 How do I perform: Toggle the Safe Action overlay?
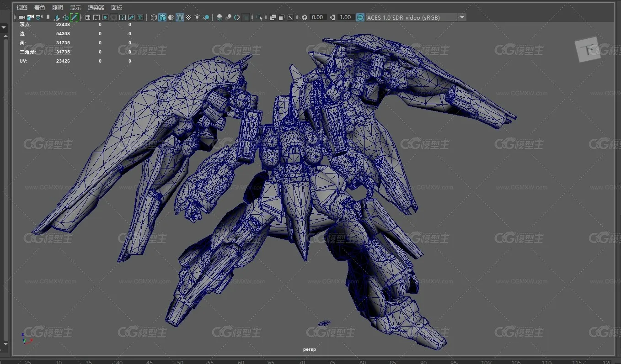(131, 17)
